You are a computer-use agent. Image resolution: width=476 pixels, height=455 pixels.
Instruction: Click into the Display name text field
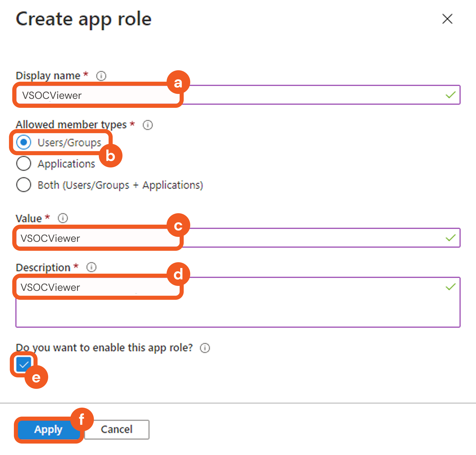291,95
